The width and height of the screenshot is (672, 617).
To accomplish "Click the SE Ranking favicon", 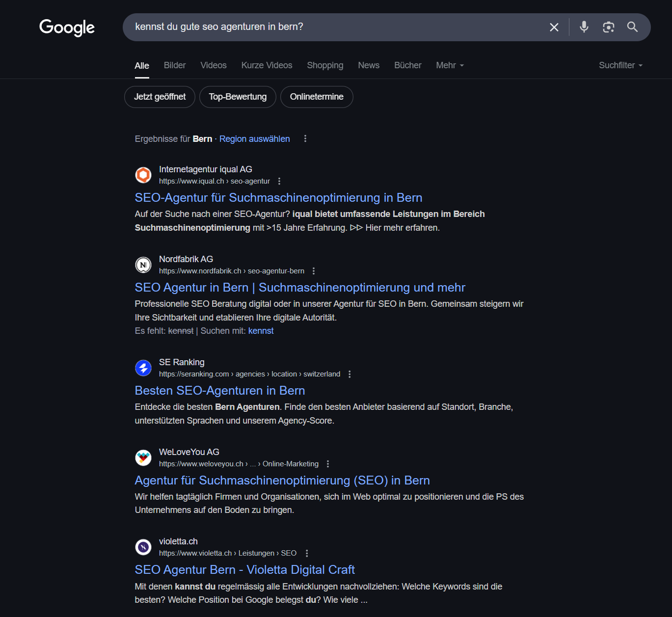I will tap(143, 368).
